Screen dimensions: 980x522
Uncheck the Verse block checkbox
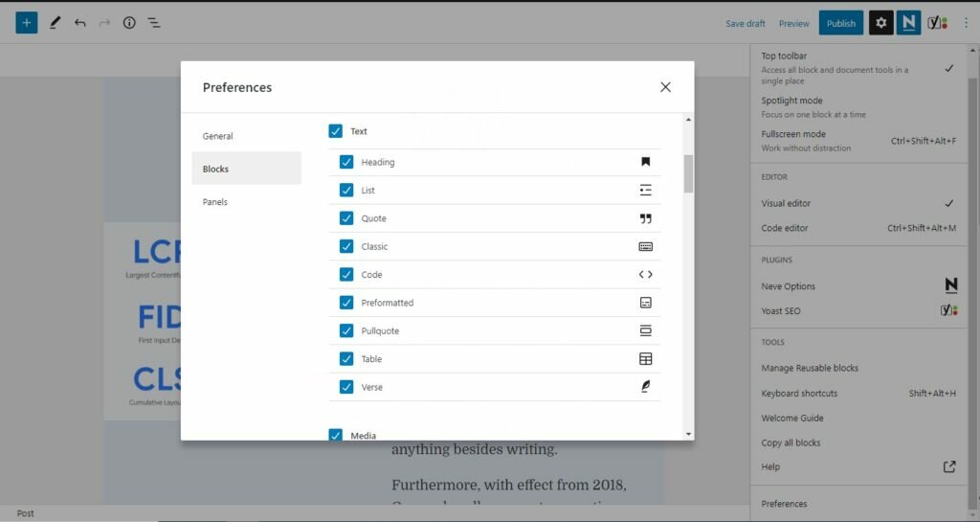click(x=346, y=387)
